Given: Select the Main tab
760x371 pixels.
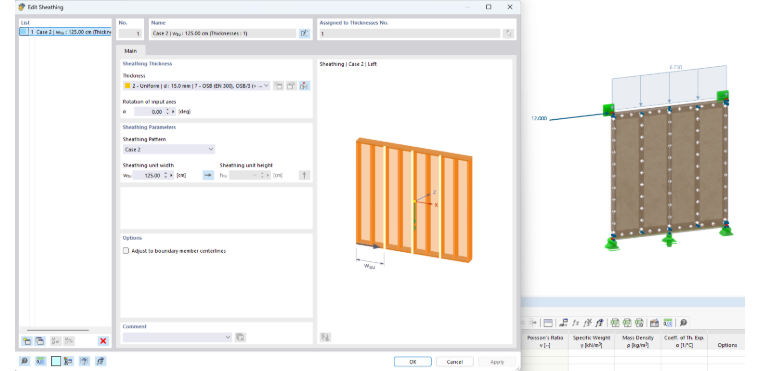Looking at the screenshot, I should 130,50.
